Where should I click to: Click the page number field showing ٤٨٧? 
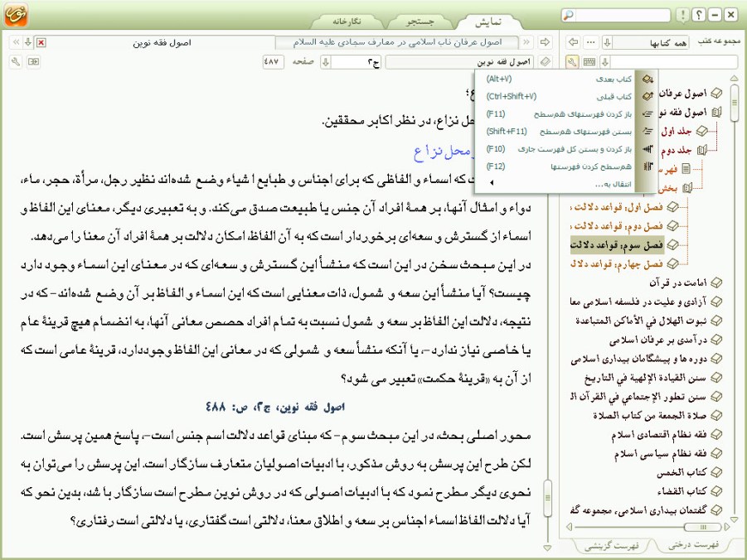(273, 62)
